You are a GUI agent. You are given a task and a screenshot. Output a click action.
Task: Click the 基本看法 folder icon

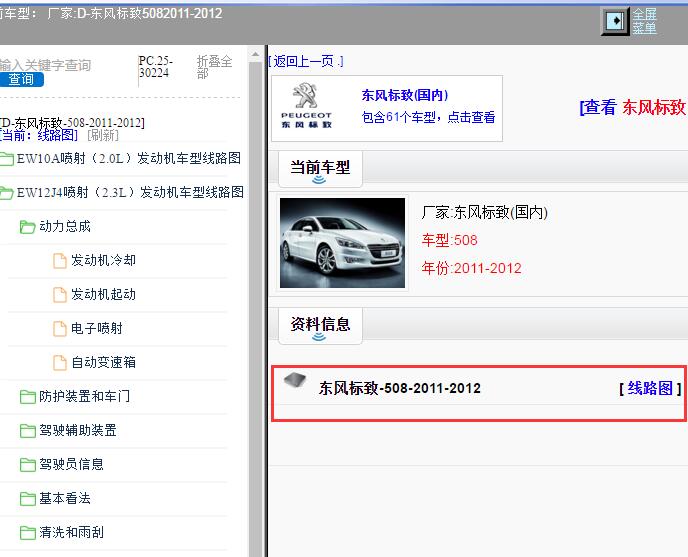point(28,499)
